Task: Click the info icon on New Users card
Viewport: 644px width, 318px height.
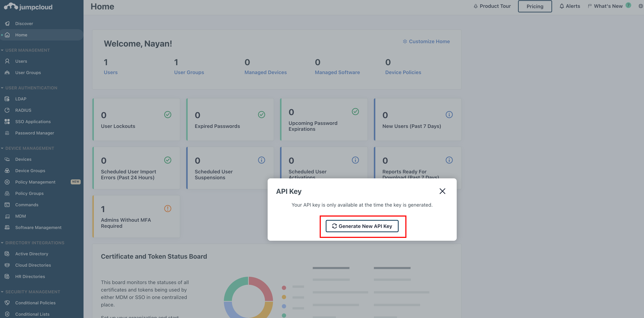Action: [x=449, y=115]
